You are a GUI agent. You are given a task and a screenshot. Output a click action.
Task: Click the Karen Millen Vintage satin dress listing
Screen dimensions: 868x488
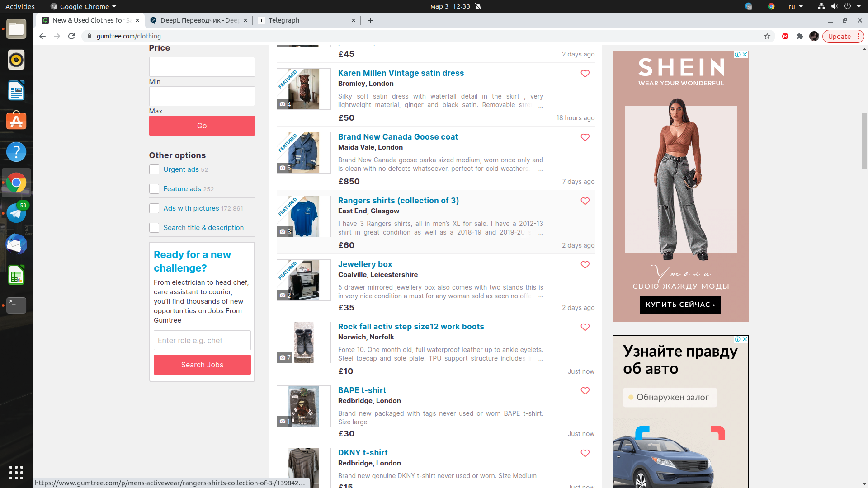pos(401,73)
